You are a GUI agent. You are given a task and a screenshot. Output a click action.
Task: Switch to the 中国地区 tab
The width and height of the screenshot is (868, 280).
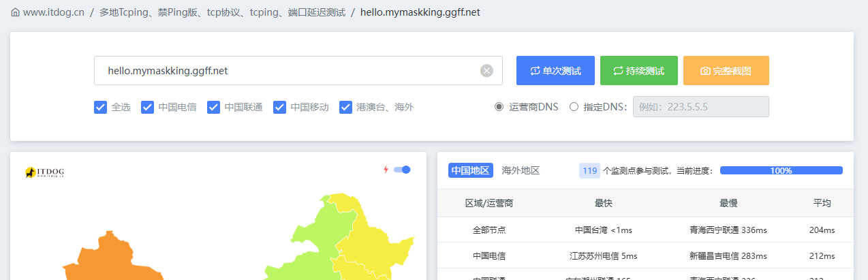pyautogui.click(x=470, y=170)
